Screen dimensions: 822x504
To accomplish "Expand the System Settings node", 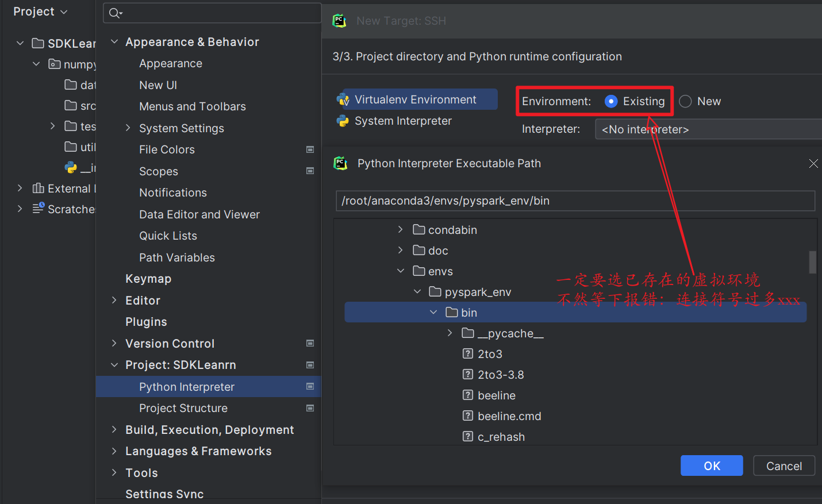I will pyautogui.click(x=128, y=128).
